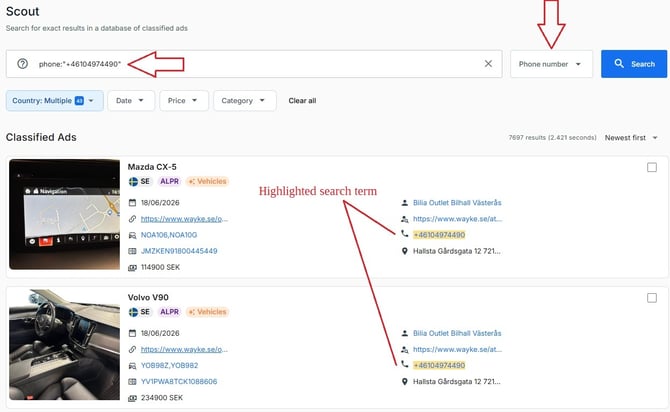The height and width of the screenshot is (412, 670).
Task: Click the calendar icon in Volvo V90 listing
Action: pyautogui.click(x=132, y=333)
